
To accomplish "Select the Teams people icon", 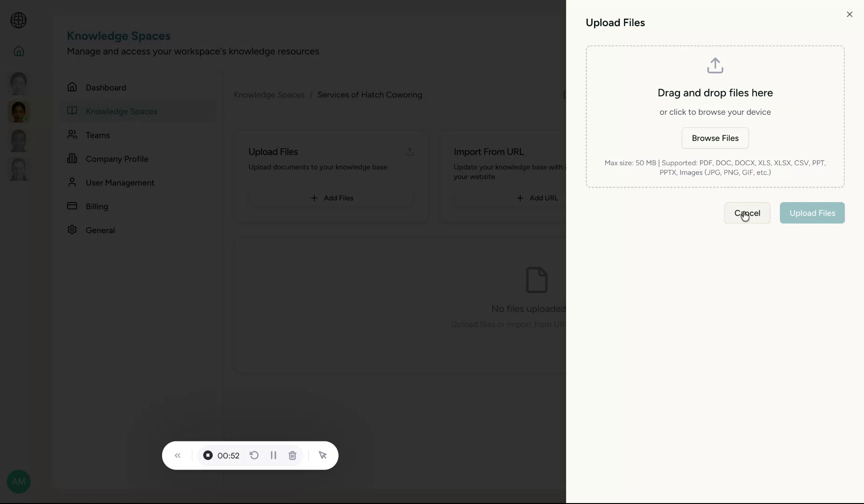I will pyautogui.click(x=73, y=135).
